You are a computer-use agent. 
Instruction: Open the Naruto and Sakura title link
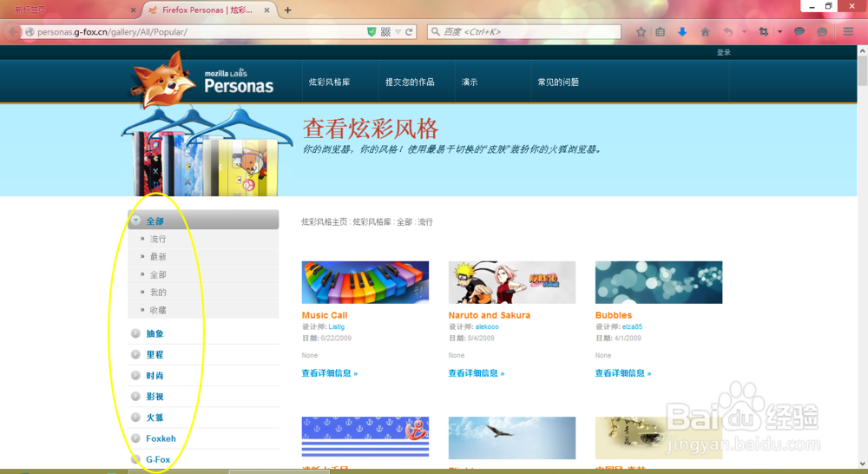[490, 315]
